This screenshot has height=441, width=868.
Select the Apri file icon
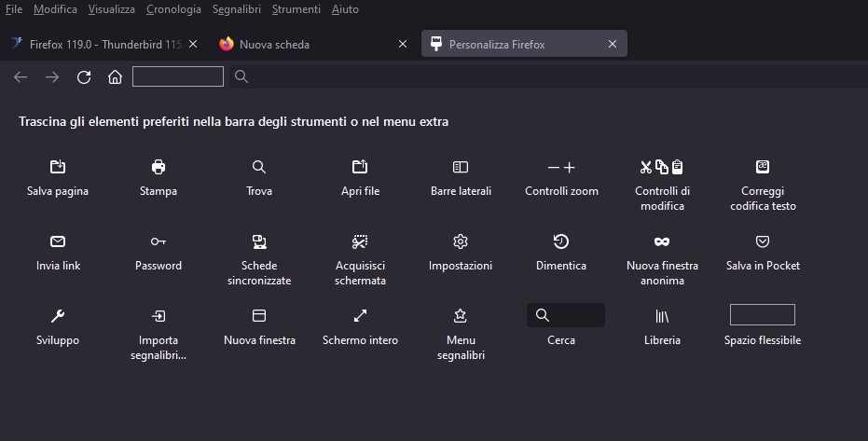coord(360,167)
